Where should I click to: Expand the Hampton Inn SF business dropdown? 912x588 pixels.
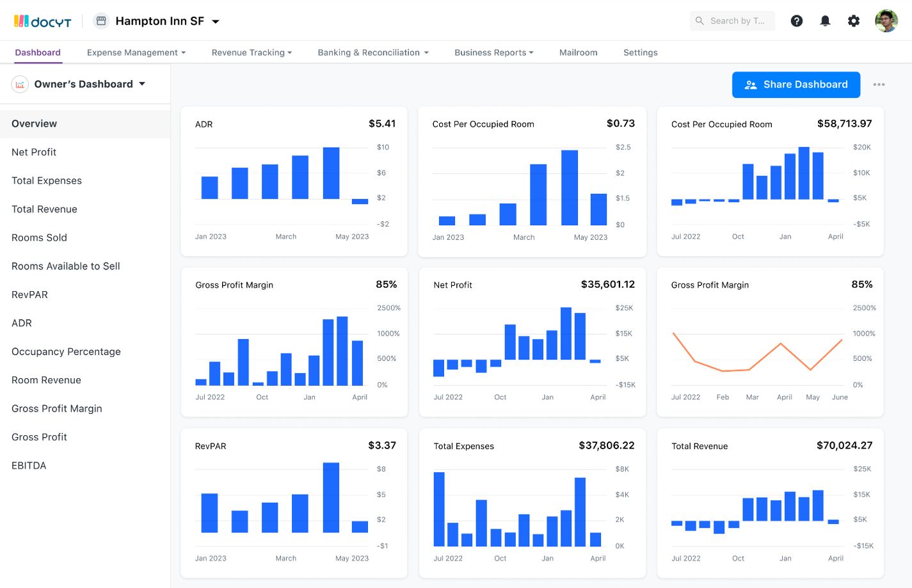tap(216, 22)
